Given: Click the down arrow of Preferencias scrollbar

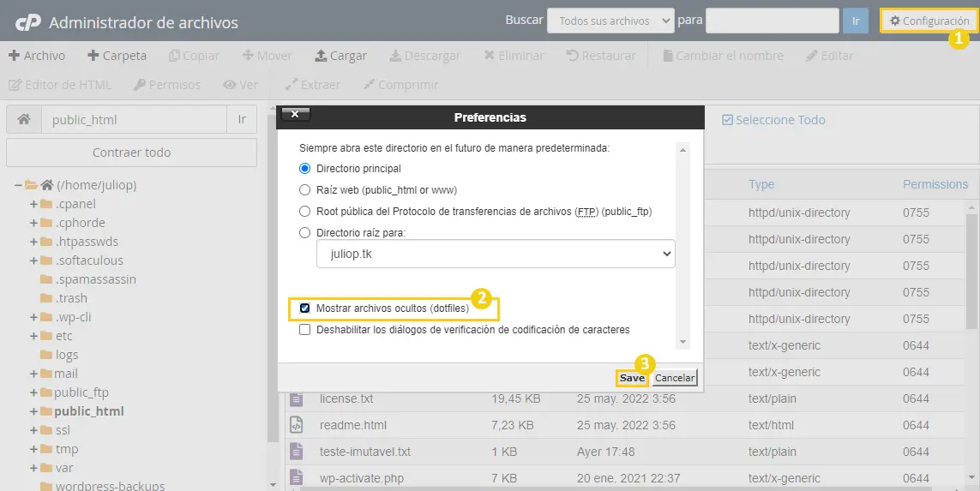Looking at the screenshot, I should click(x=682, y=342).
